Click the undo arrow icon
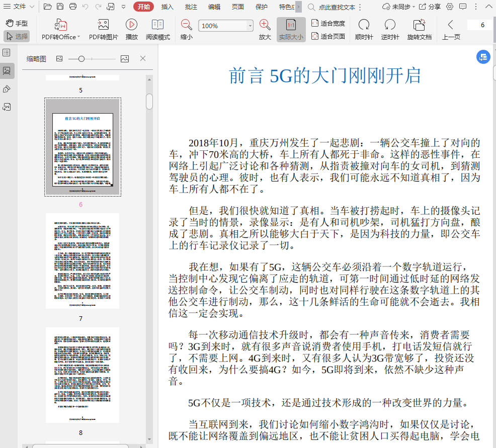This screenshot has height=448, width=496. pyautogui.click(x=86, y=7)
